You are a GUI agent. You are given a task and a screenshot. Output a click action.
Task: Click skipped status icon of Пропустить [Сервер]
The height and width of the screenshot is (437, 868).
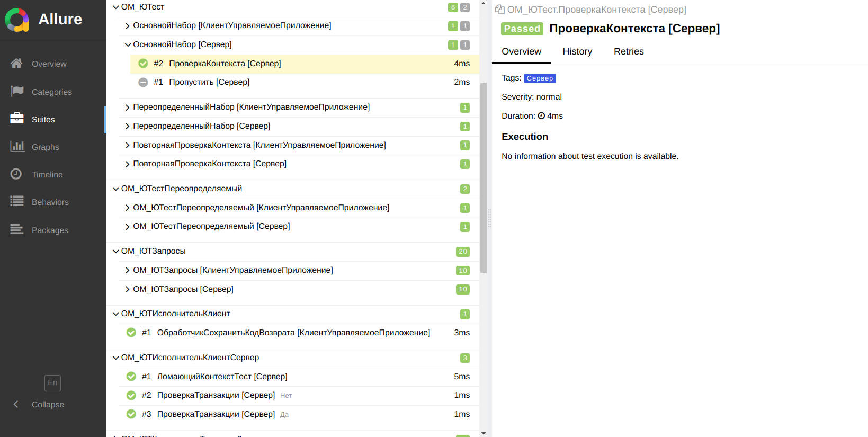point(143,82)
